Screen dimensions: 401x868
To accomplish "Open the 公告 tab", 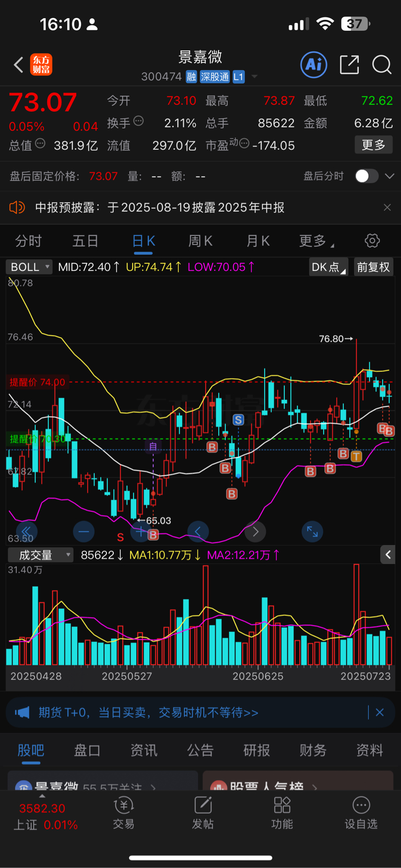I will 200,750.
